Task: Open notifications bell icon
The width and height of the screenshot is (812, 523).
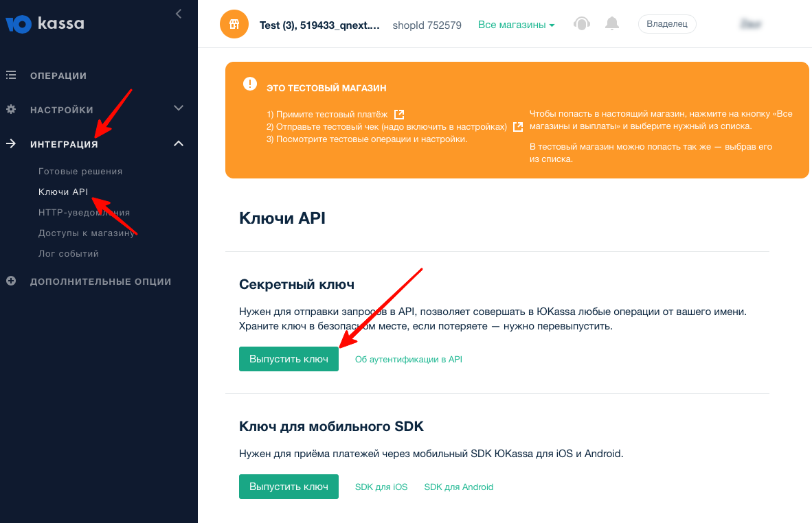Action: (612, 24)
